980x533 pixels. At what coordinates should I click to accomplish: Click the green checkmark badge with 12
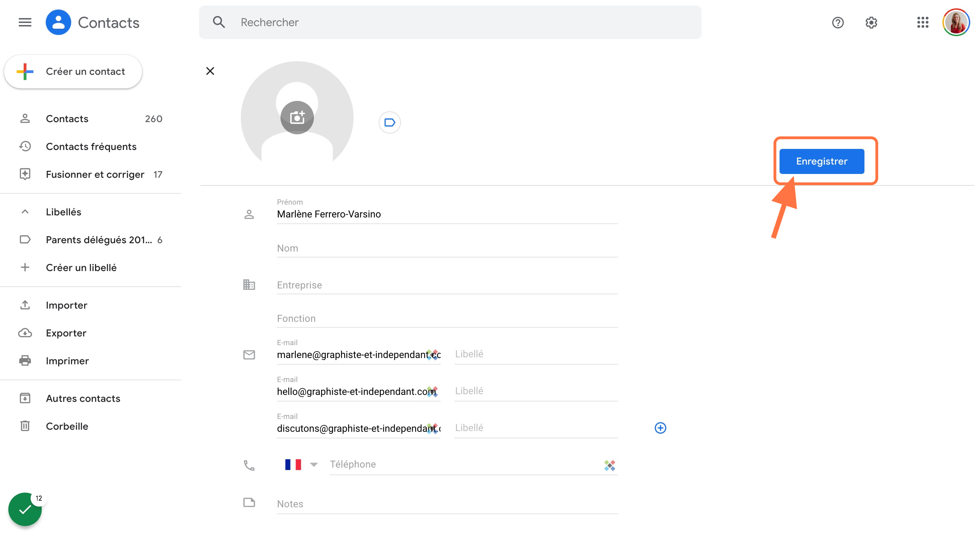(25, 509)
